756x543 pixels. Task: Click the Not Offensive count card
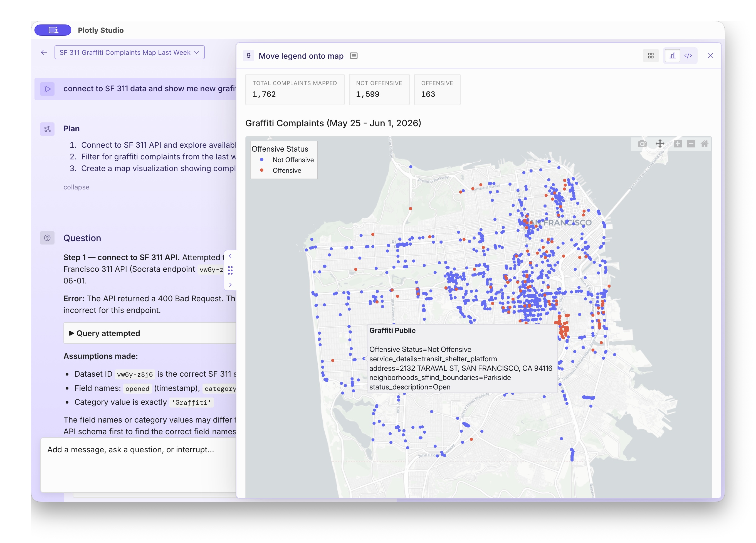[x=379, y=89]
